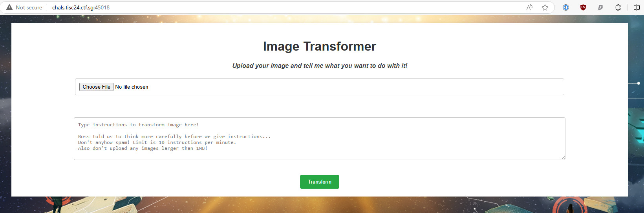Click the "No file chosen" label
This screenshot has height=213, width=644.
pyautogui.click(x=132, y=87)
